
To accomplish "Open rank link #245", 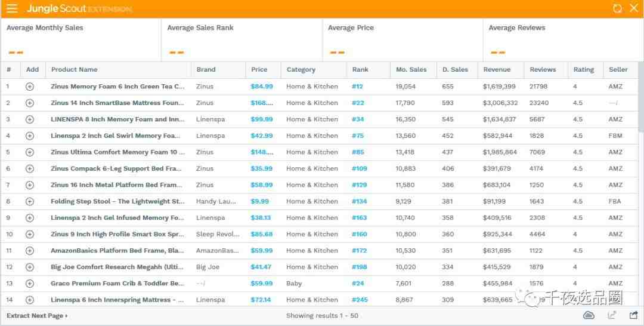I will click(x=360, y=300).
